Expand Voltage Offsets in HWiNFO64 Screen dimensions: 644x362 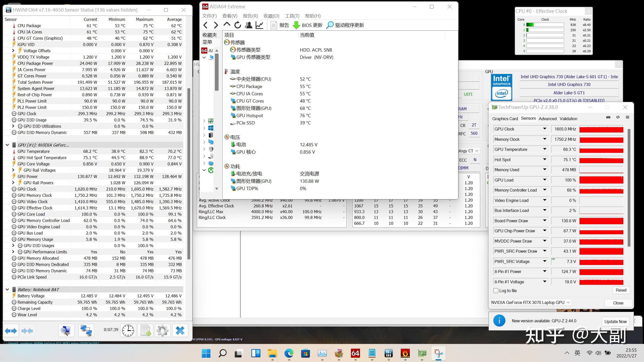tap(13, 51)
